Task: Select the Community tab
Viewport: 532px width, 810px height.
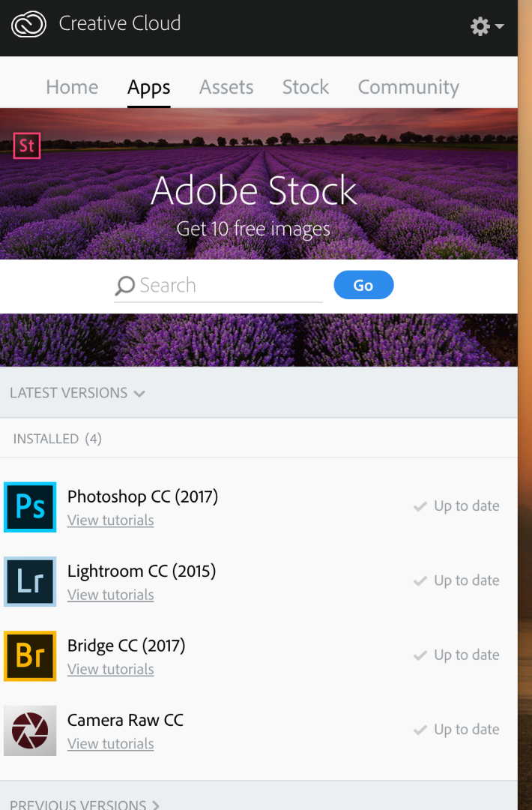Action: point(408,87)
